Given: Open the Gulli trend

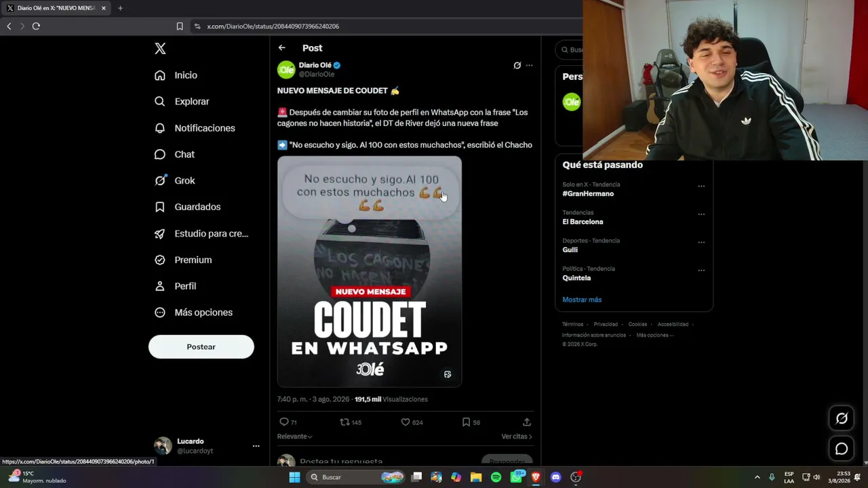Looking at the screenshot, I should pyautogui.click(x=570, y=250).
